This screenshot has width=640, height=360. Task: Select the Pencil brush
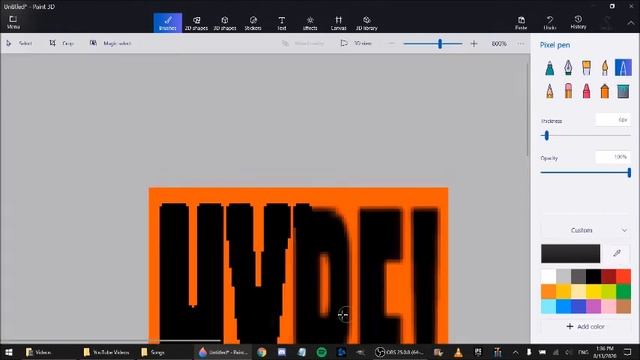pyautogui.click(x=550, y=91)
